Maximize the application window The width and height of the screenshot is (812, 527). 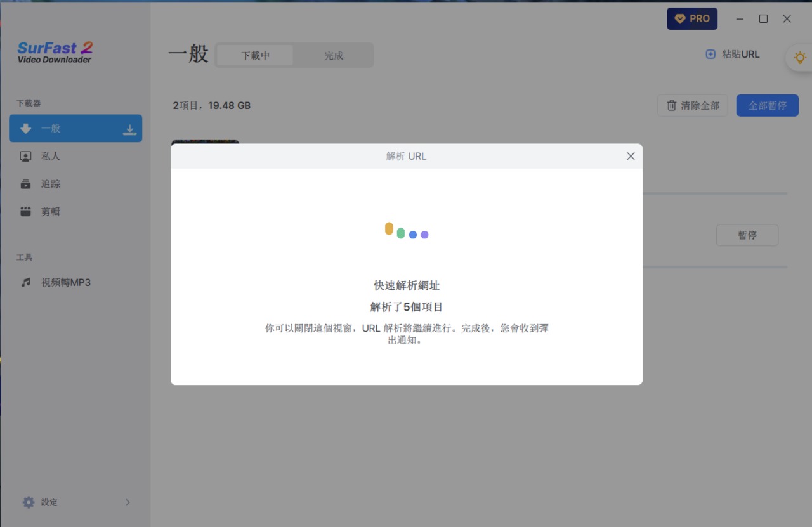tap(764, 19)
